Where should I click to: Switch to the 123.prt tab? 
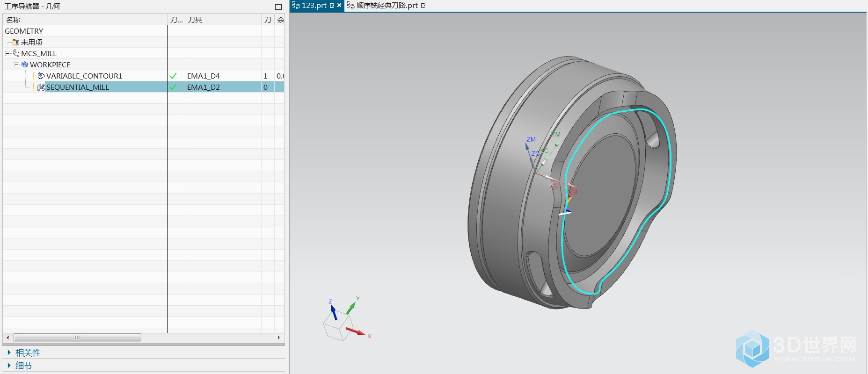point(314,6)
